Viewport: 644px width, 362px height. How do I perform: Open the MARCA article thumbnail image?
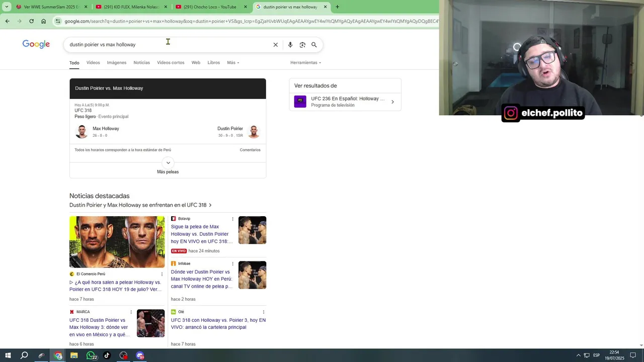click(150, 323)
